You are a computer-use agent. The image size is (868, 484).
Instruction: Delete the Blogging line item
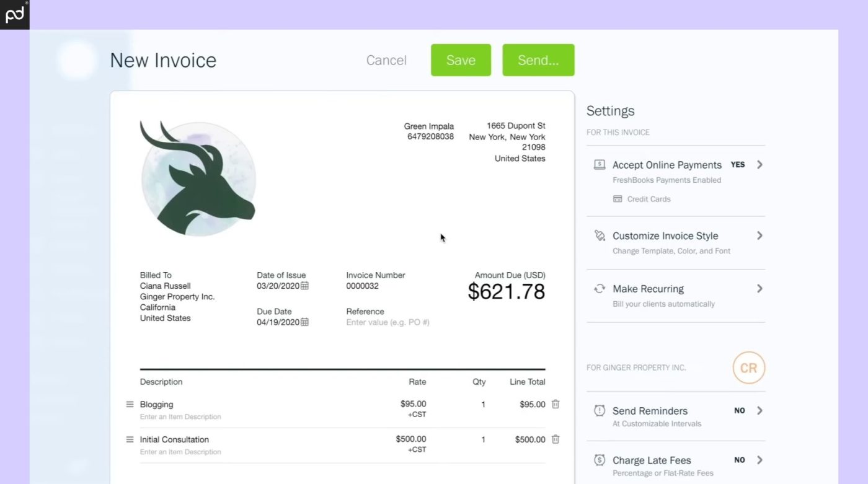click(556, 404)
